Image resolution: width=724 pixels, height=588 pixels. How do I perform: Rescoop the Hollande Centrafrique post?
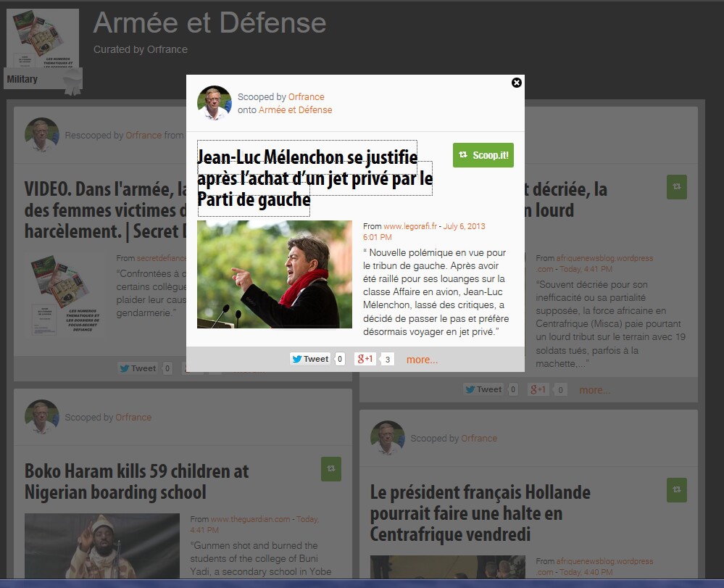click(676, 490)
